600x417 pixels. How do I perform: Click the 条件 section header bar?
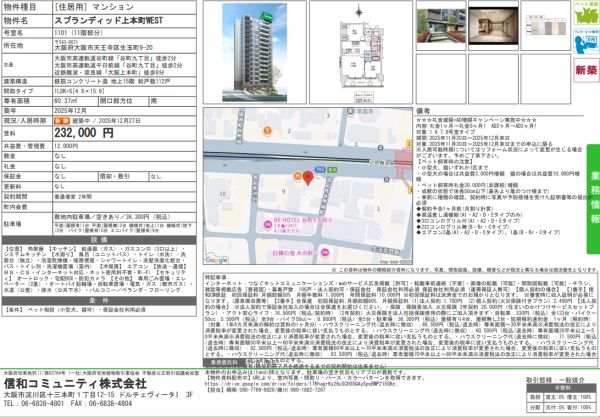point(99,301)
